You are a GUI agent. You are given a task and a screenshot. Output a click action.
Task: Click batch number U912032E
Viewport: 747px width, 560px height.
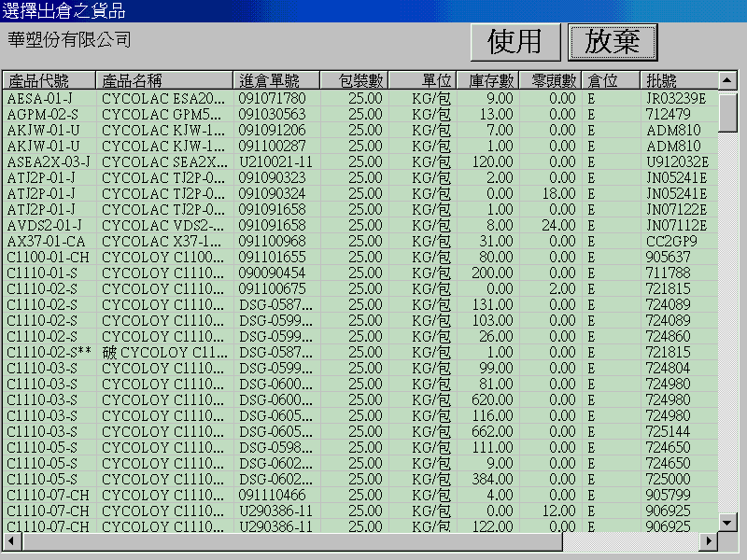(678, 161)
